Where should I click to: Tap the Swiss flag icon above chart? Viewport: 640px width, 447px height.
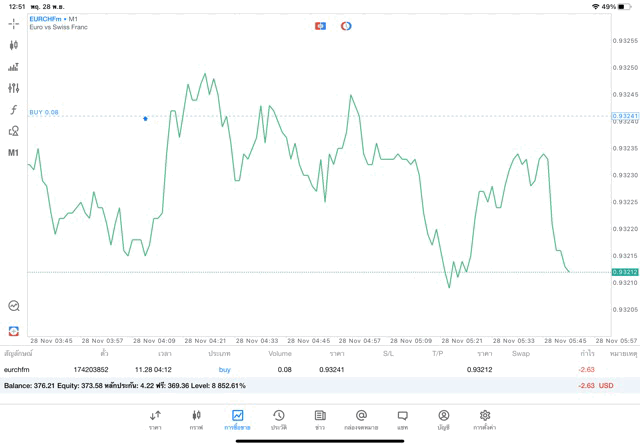point(320,25)
